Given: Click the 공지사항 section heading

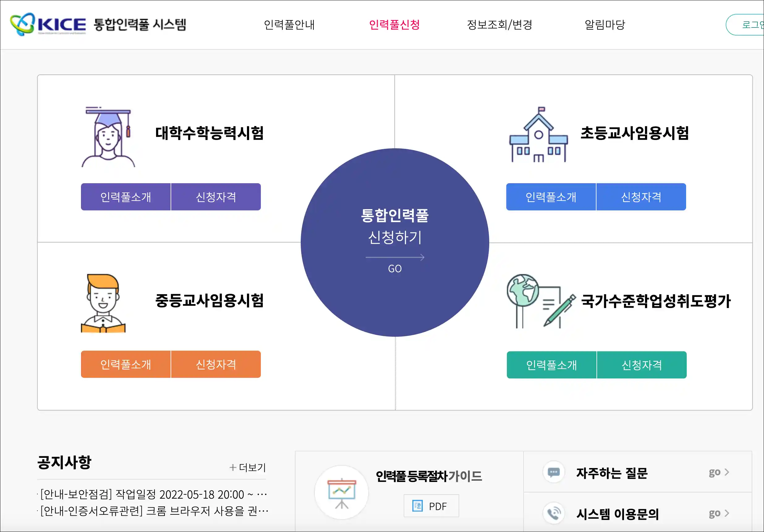Looking at the screenshot, I should (64, 462).
